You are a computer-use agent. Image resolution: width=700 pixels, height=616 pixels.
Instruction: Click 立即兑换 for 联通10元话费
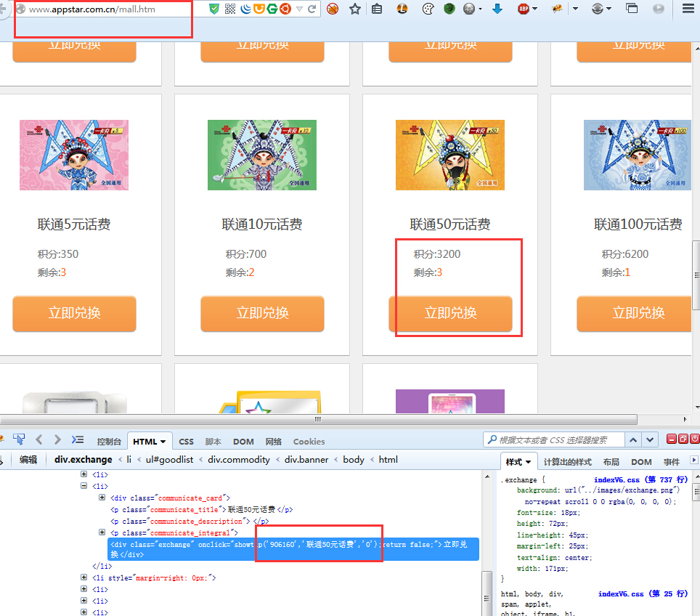263,313
